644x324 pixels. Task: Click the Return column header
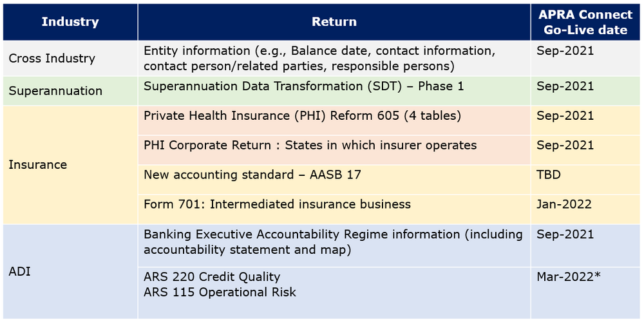coord(334,22)
